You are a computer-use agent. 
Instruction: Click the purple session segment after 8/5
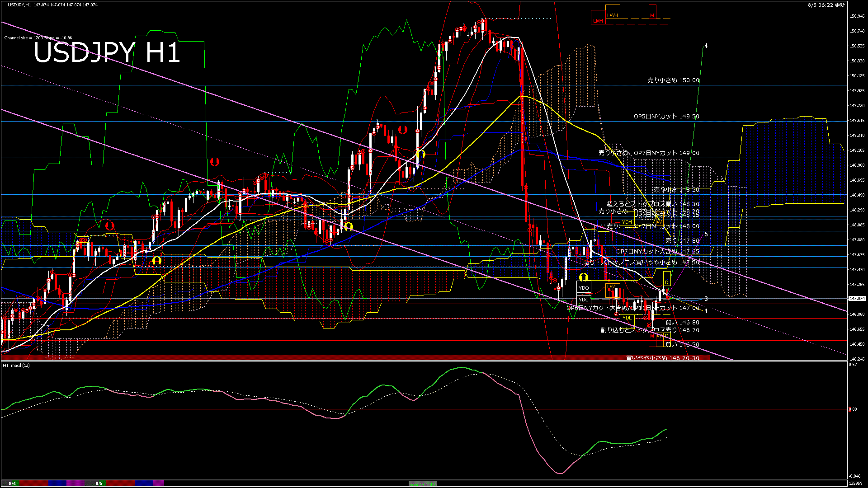pos(159,483)
